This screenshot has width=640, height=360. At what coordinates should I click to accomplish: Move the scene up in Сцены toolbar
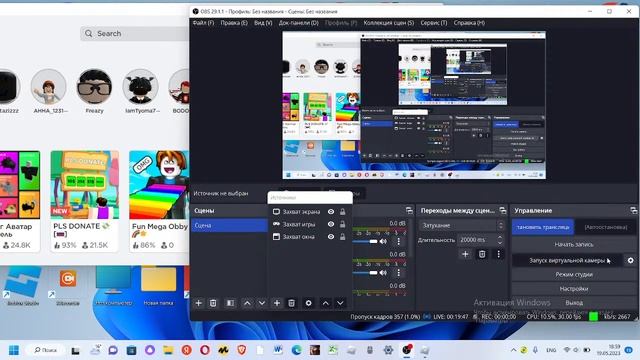click(x=247, y=303)
